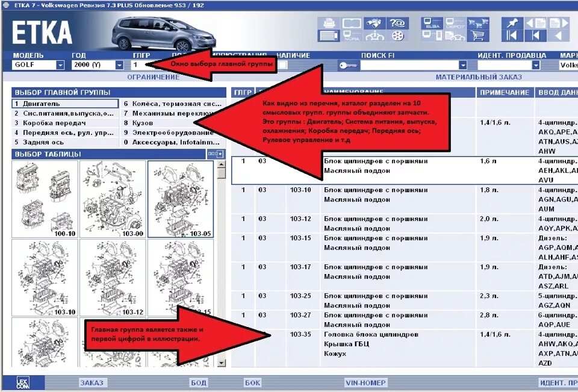Click the single-bar previous-step icon
The image size is (578, 392).
click(x=535, y=36)
